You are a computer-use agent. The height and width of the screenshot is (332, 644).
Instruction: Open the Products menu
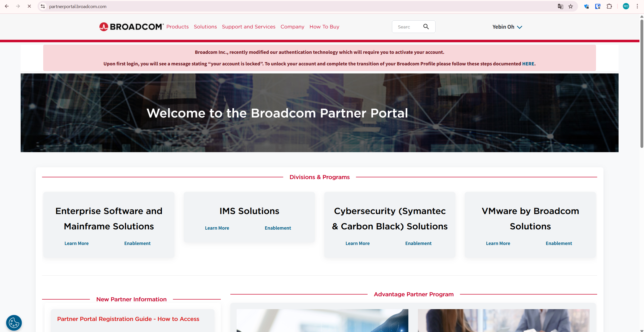(177, 27)
